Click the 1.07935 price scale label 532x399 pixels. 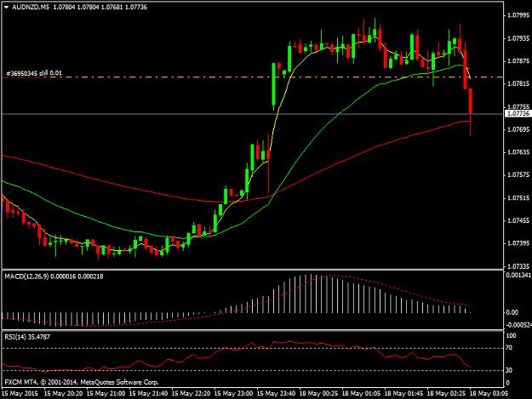[x=518, y=38]
